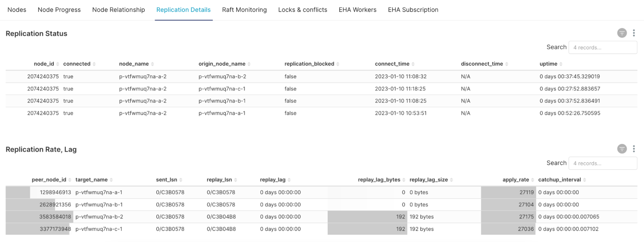
Task: Focus the Replication Rate, Lag search field
Action: [602, 163]
